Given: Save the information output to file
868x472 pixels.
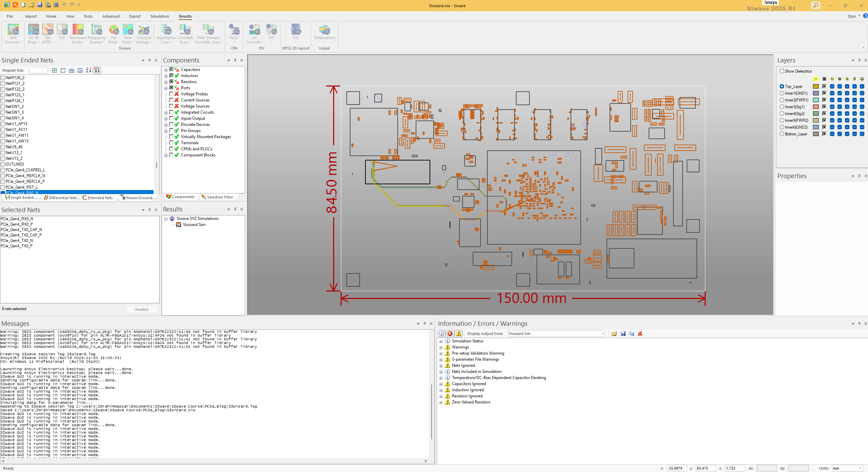Looking at the screenshot, I should 623,334.
